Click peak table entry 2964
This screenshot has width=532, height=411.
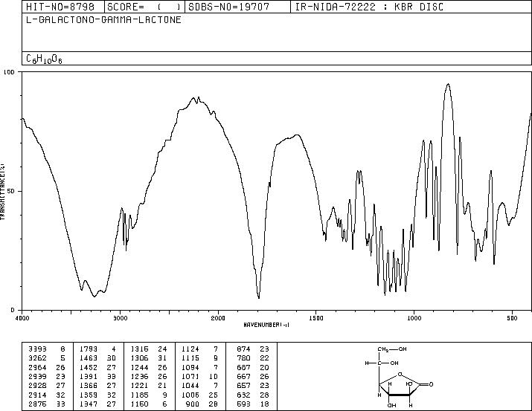(x=38, y=367)
